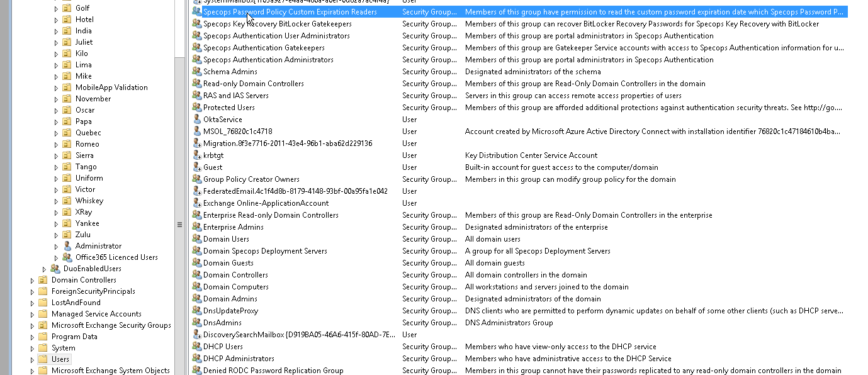Screen dimensions: 868x375
Task: Select the XRay OU in tree
Action: point(84,212)
